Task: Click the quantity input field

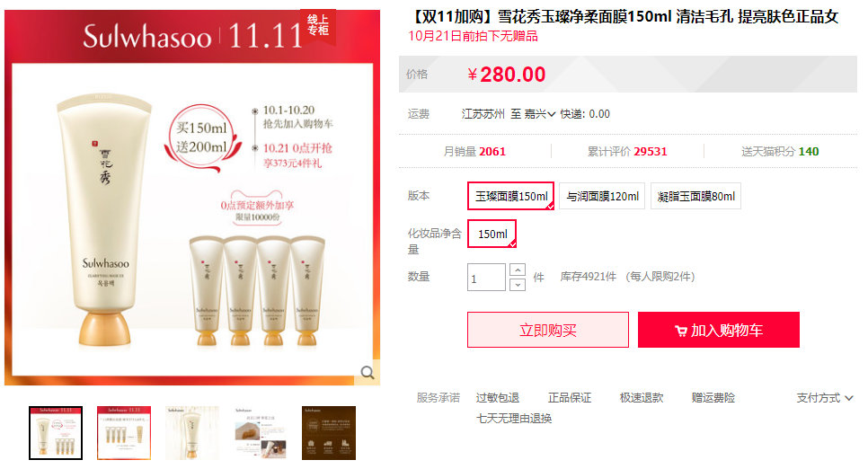Action: tap(487, 277)
